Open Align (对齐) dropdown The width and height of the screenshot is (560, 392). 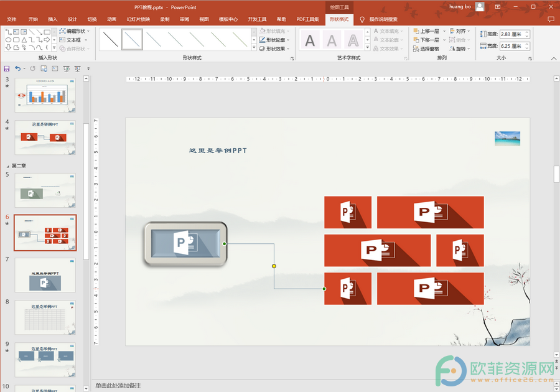click(x=460, y=31)
